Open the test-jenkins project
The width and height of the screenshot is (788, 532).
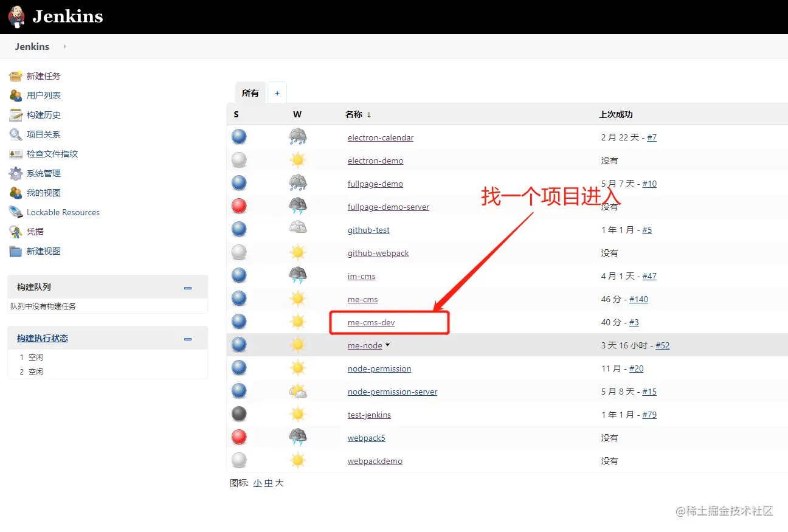[x=369, y=415]
